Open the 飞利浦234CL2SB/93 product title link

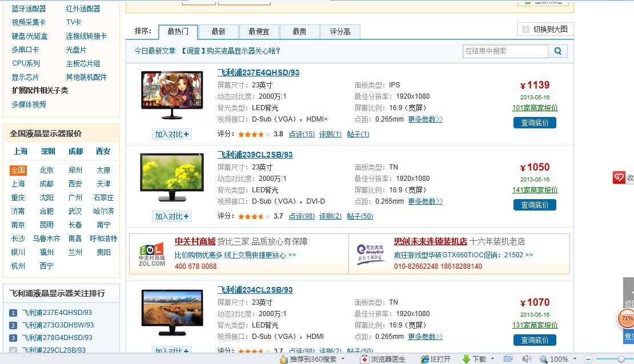[x=255, y=290]
